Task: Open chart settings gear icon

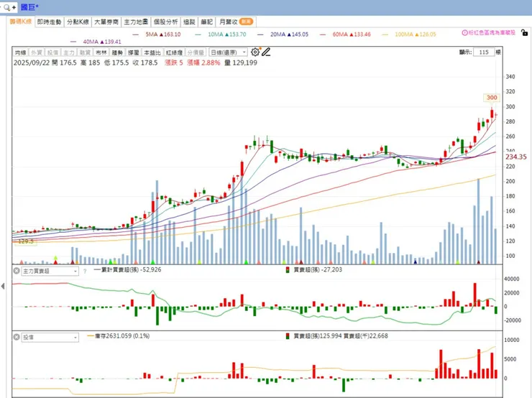Action: coord(254,52)
